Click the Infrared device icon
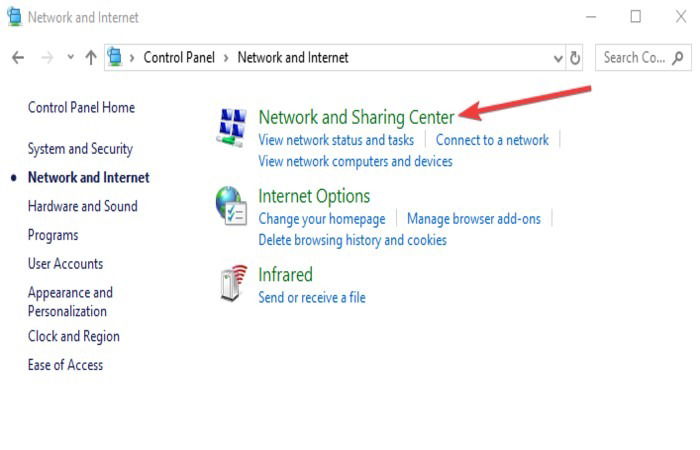Viewport: 700px width, 450px height. click(x=233, y=283)
